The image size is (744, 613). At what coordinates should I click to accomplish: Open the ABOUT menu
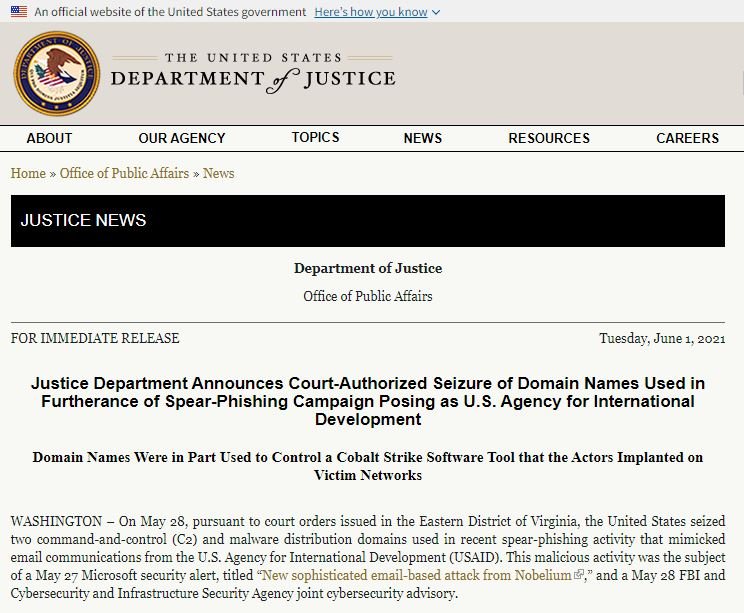tap(49, 138)
